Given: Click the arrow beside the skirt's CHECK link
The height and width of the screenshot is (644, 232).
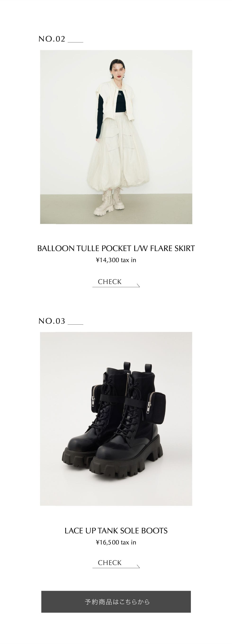Looking at the screenshot, I should pos(138,286).
